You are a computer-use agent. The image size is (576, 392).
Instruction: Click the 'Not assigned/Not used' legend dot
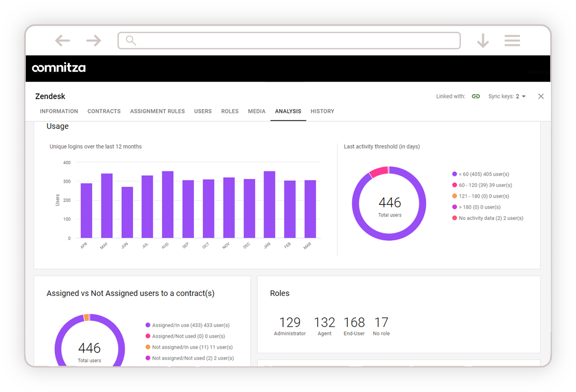(x=148, y=358)
